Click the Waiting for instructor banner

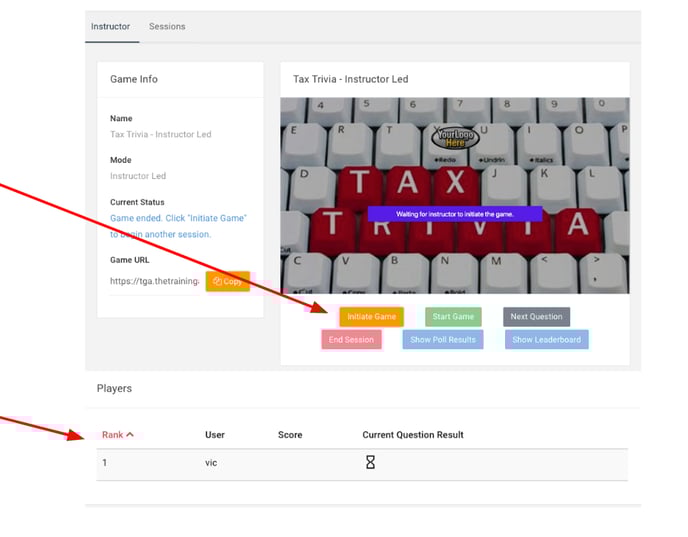(454, 214)
